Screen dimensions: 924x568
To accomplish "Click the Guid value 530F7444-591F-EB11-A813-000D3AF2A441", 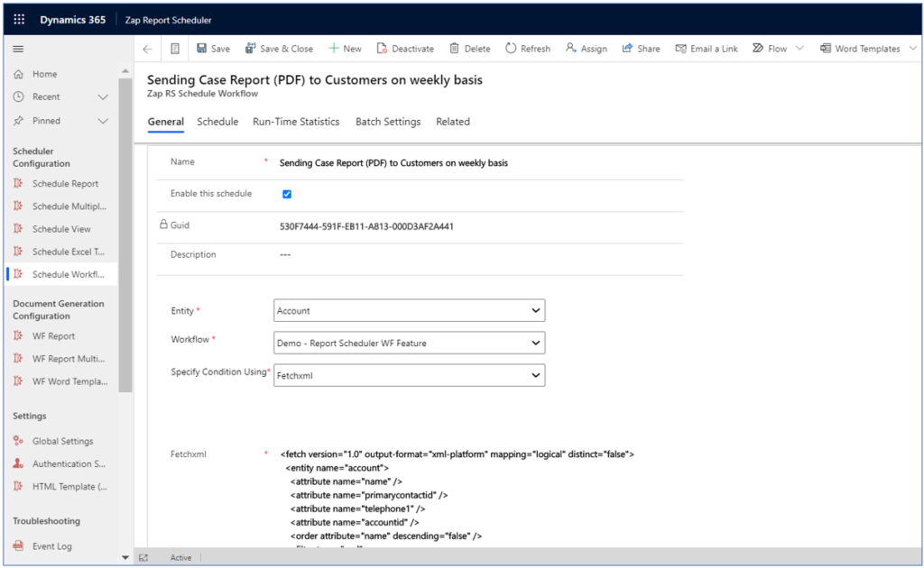I will [366, 226].
